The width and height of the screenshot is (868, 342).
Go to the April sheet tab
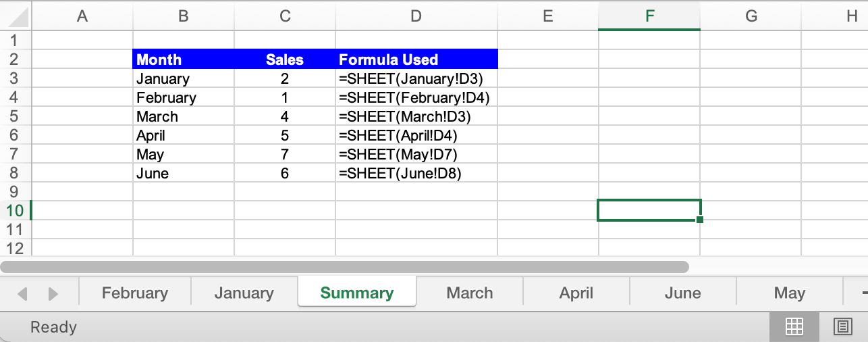(x=576, y=293)
